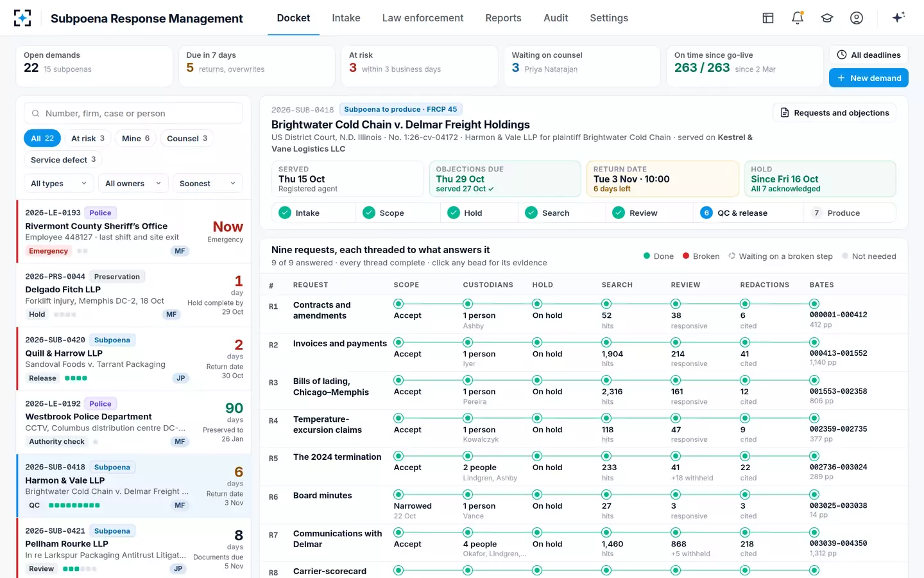Open the Settings tab

tap(609, 18)
